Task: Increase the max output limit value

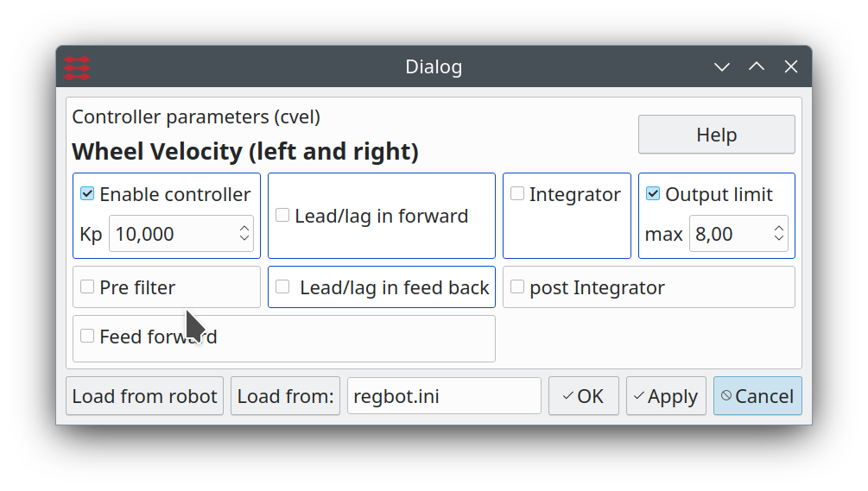Action: click(x=779, y=228)
